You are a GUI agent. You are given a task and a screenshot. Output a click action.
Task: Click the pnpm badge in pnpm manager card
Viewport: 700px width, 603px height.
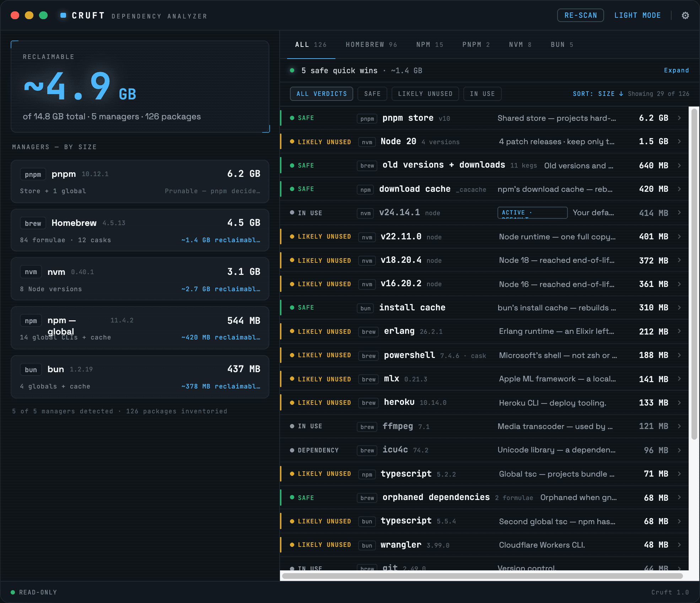(x=33, y=174)
